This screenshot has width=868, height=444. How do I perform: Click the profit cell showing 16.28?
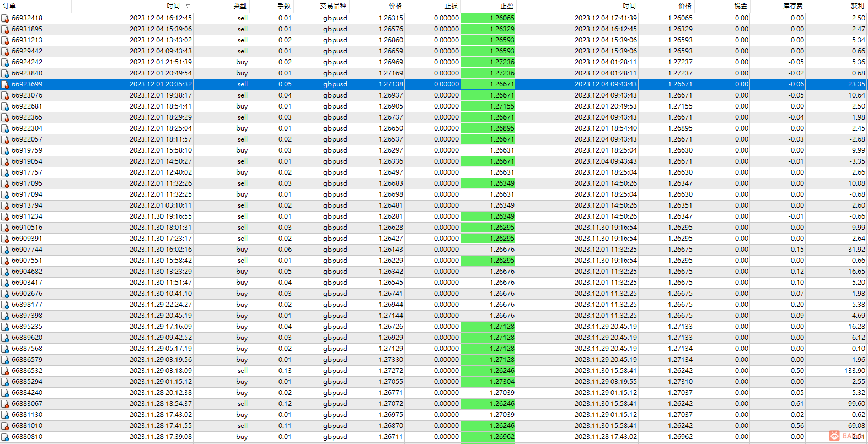(856, 327)
